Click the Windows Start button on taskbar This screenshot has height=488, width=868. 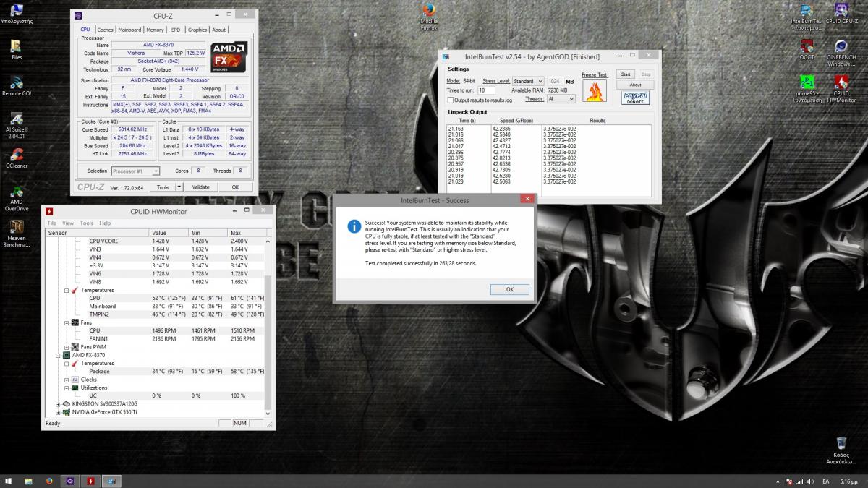8,480
